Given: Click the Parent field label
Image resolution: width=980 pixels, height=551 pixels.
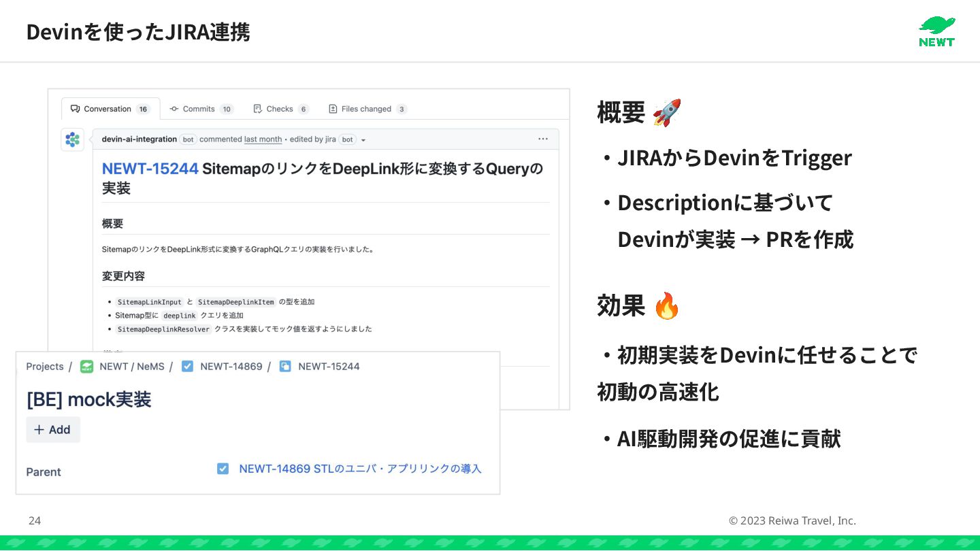Looking at the screenshot, I should point(44,472).
